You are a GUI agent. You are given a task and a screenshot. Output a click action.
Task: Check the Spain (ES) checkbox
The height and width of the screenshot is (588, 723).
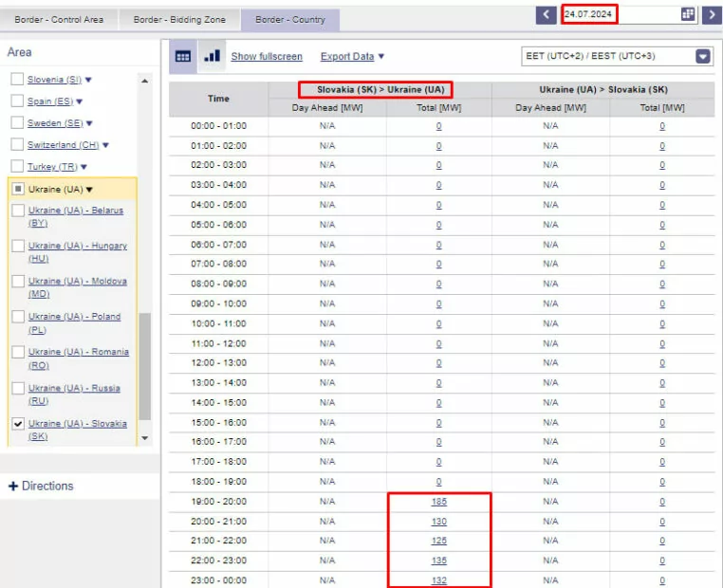click(17, 101)
